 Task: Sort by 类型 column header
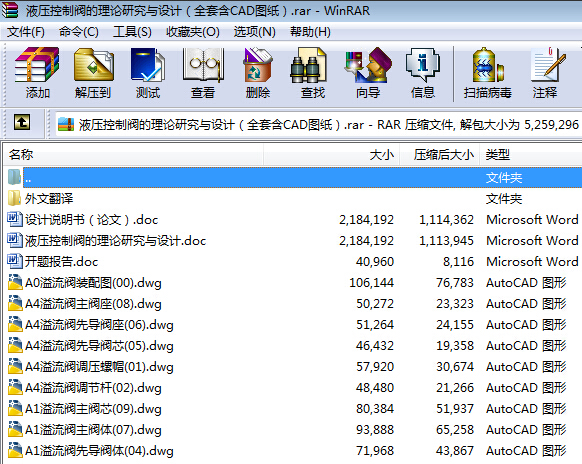point(531,154)
